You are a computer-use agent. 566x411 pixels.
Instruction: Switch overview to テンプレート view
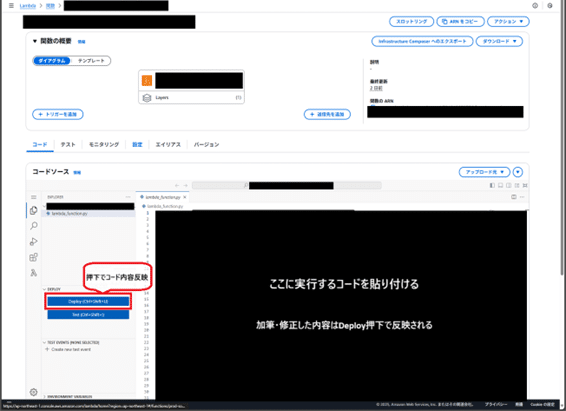pos(91,61)
